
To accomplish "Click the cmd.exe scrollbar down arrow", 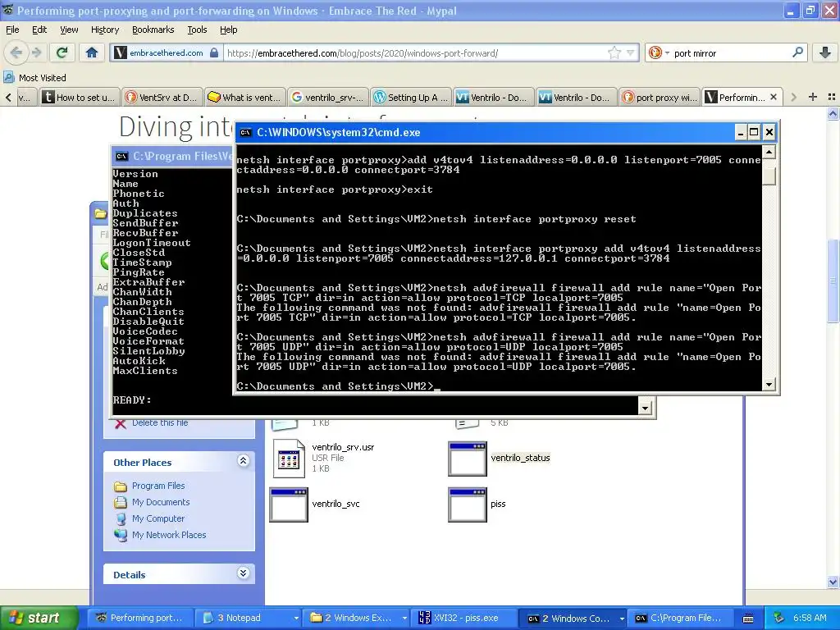I will [769, 385].
